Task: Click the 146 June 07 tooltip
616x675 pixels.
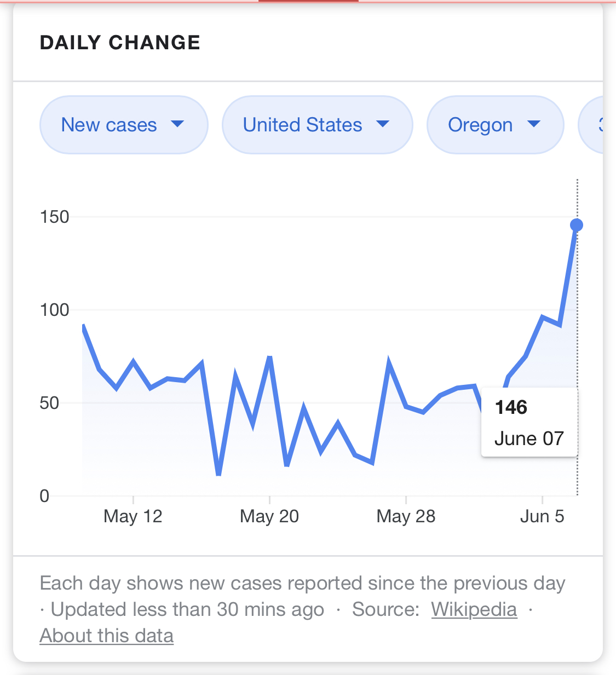Action: tap(529, 422)
